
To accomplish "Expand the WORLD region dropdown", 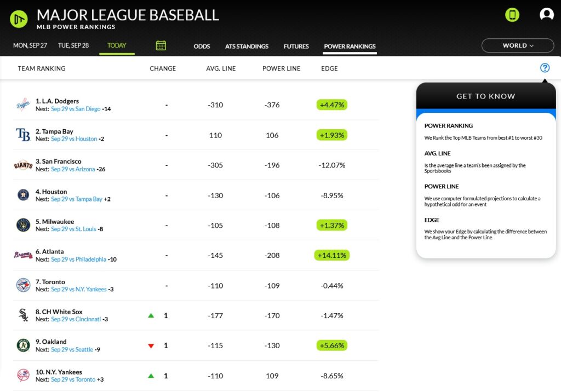I will coord(518,45).
